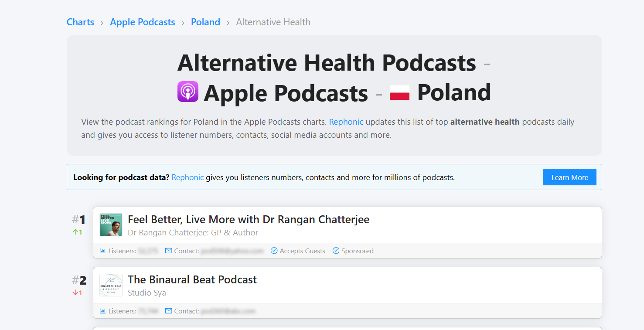Open The Binaural Beat Podcast title
The image size is (644, 330).
coord(192,279)
